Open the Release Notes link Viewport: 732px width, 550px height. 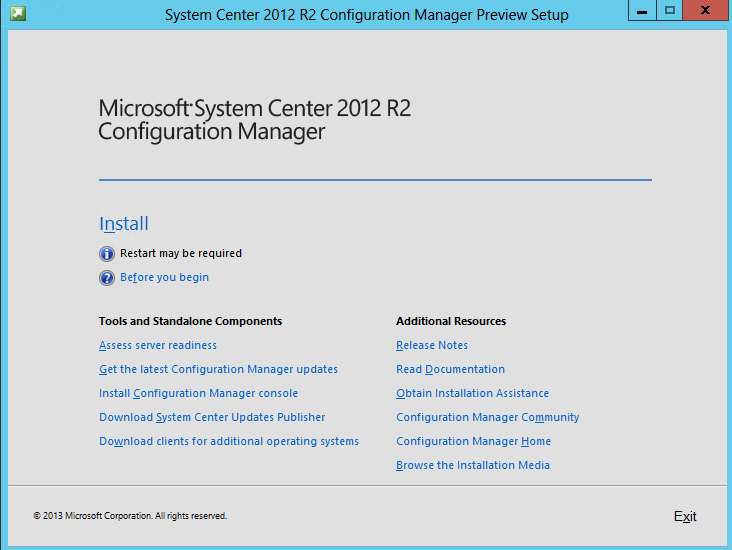[x=432, y=345]
